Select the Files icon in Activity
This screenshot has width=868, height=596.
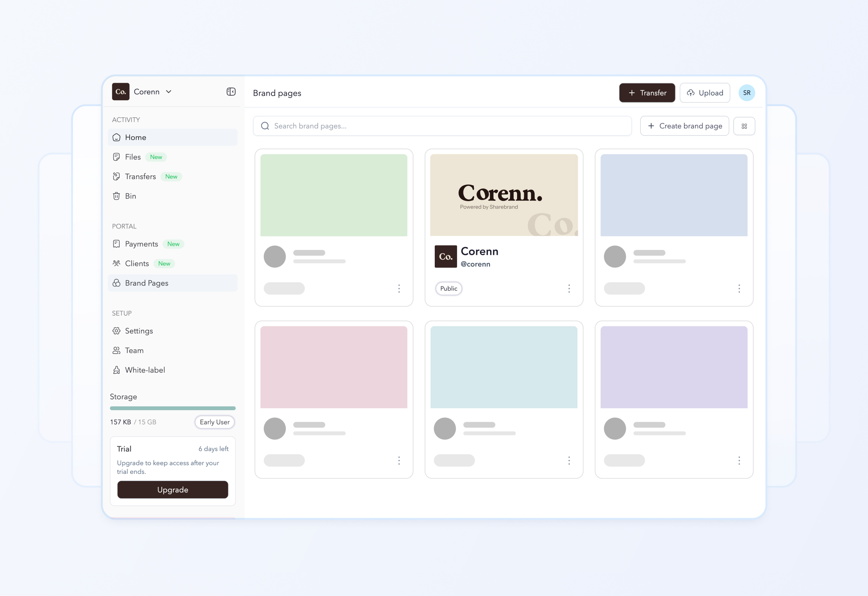(x=116, y=157)
